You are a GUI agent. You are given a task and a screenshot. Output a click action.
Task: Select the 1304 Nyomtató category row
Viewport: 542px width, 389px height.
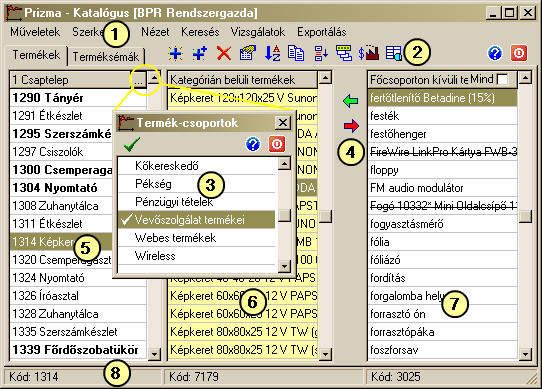[x=62, y=188]
